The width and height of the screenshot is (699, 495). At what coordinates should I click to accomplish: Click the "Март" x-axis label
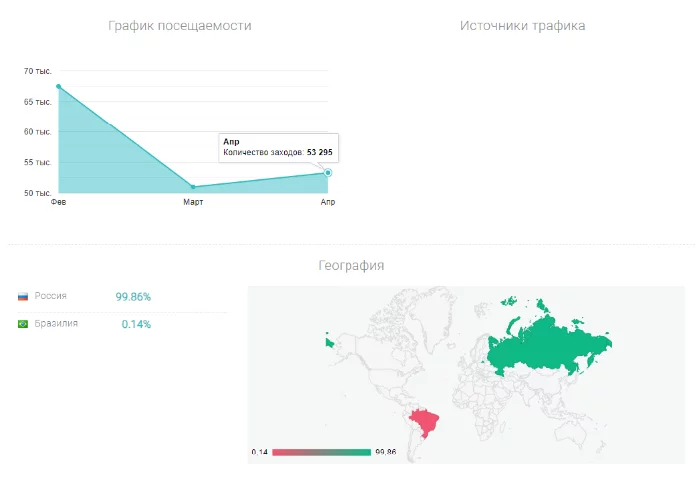click(193, 202)
